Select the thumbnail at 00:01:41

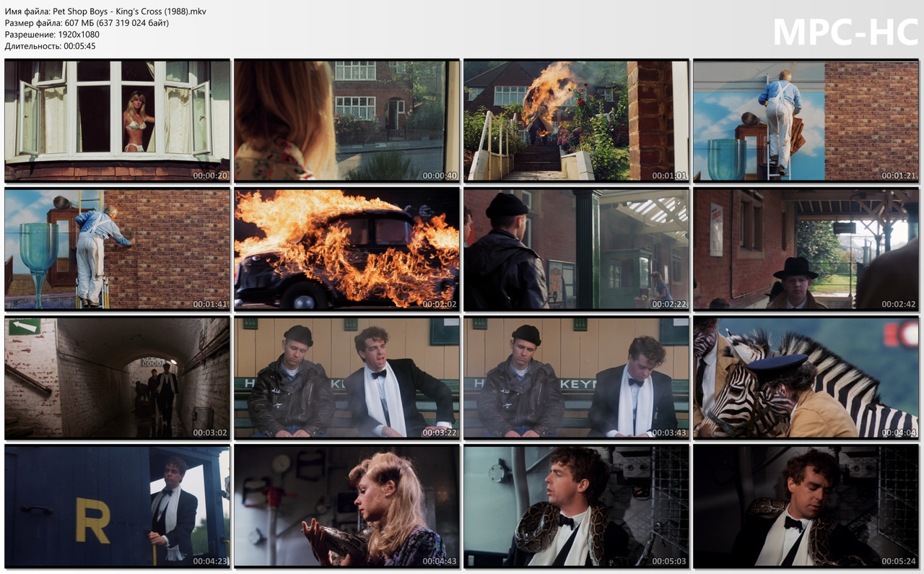(117, 249)
